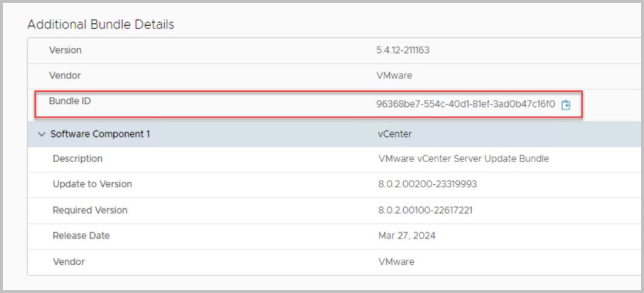Click the Update to Version label

(x=92, y=184)
